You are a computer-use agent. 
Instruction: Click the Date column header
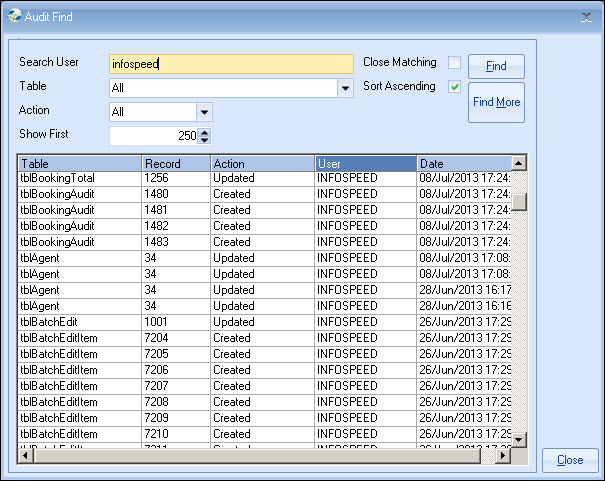pyautogui.click(x=462, y=163)
